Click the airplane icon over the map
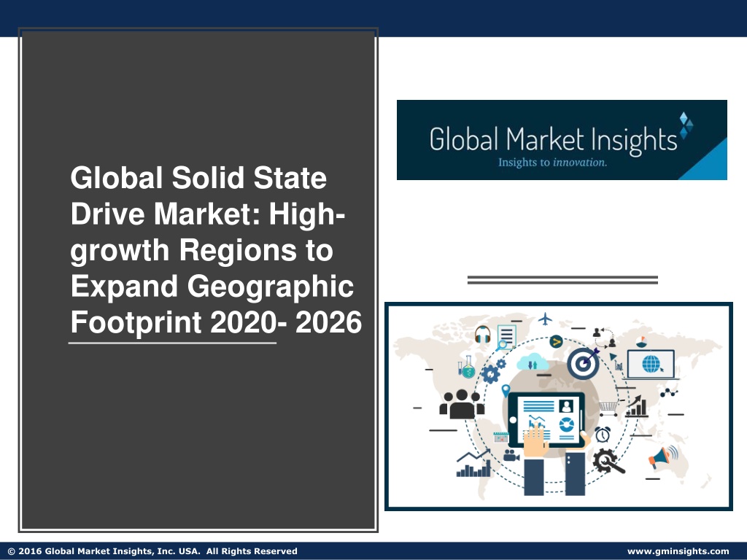Viewport: 747px width, 560px height. (x=545, y=319)
